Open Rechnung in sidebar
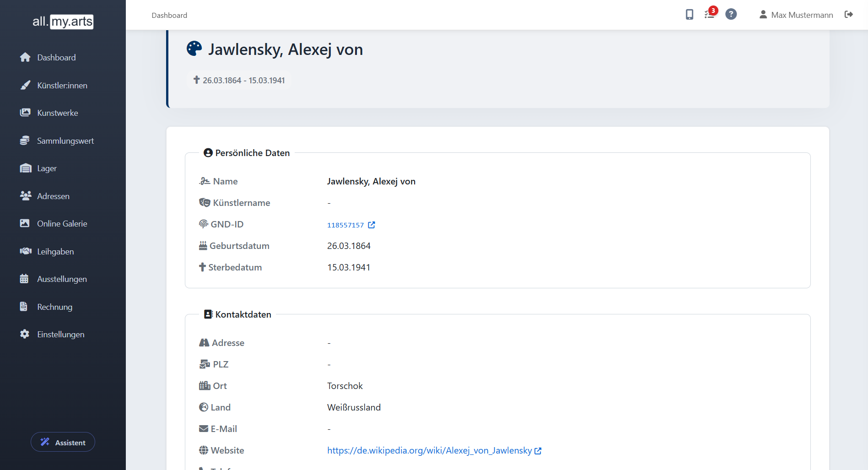 (x=55, y=307)
